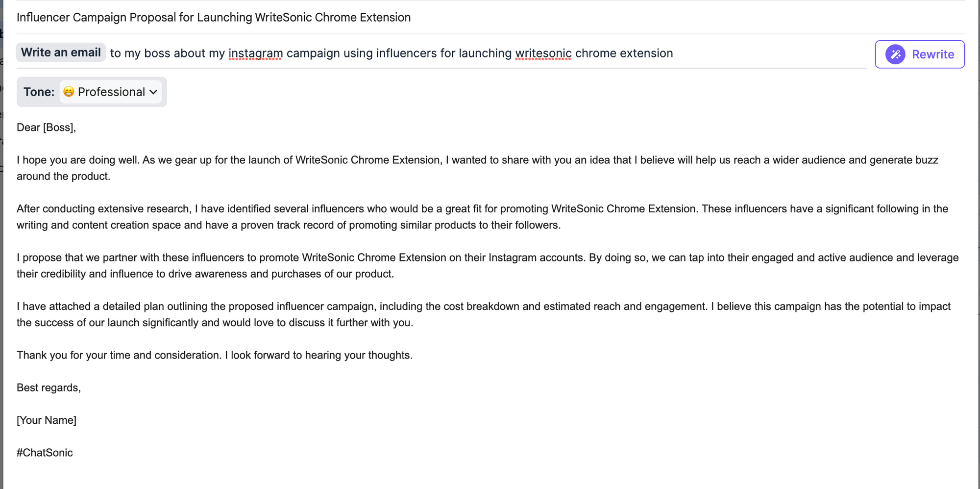Click 'Dear [Boss],' salutation in generated email
The width and height of the screenshot is (980, 489).
(46, 127)
